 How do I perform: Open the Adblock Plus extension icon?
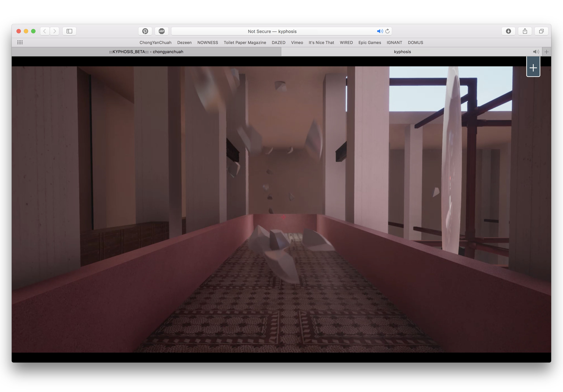tap(162, 31)
